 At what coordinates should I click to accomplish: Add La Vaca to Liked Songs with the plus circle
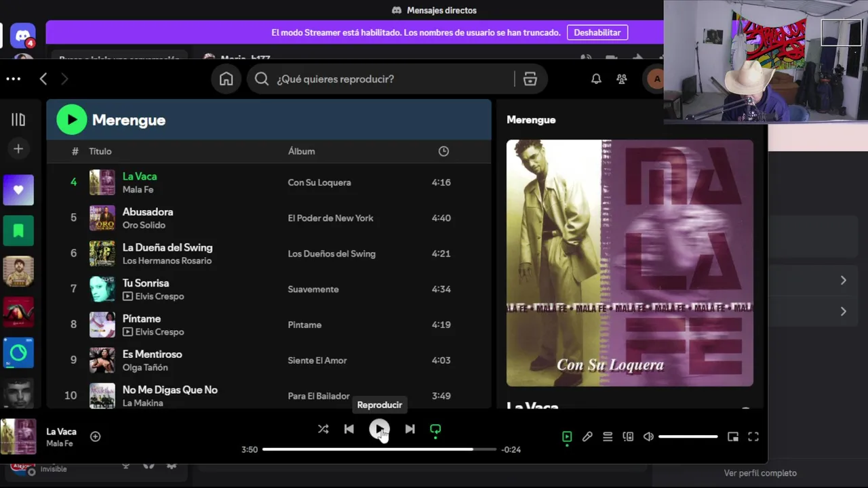click(x=96, y=436)
